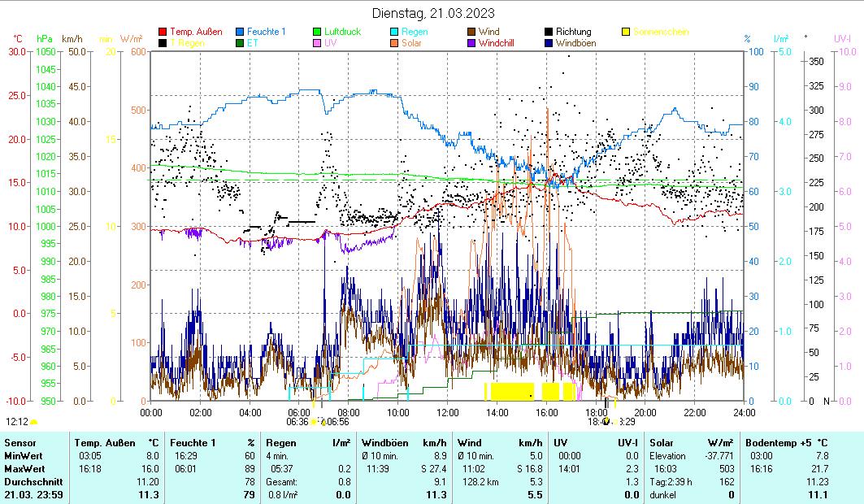Click the "Temp. Außen" legend label

pyautogui.click(x=196, y=32)
